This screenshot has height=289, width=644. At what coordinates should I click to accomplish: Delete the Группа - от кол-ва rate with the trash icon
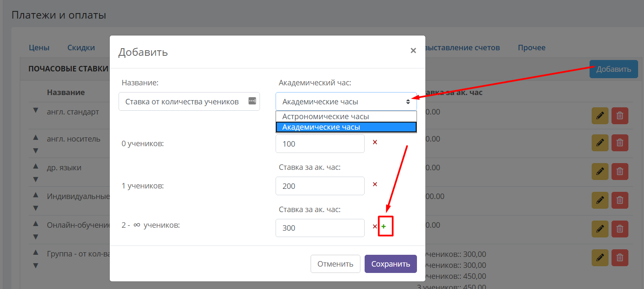pos(620,258)
